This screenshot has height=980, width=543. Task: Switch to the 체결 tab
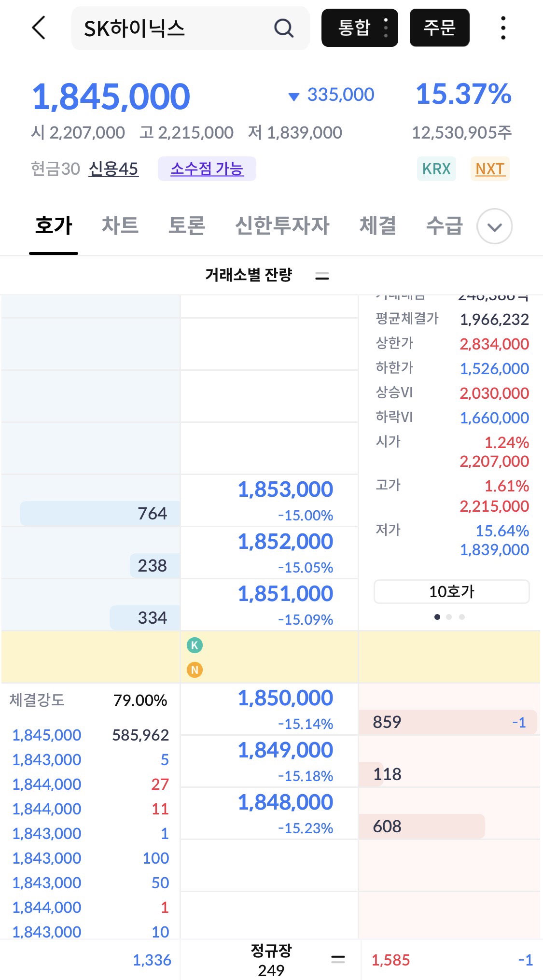[x=377, y=225]
